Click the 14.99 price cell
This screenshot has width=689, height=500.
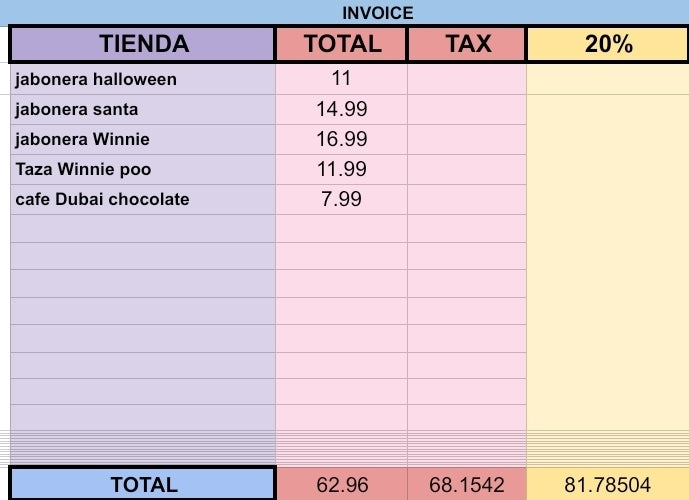(342, 109)
